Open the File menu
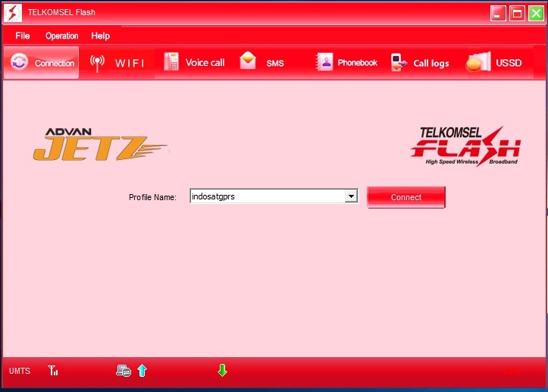This screenshot has height=392, width=548. [23, 36]
